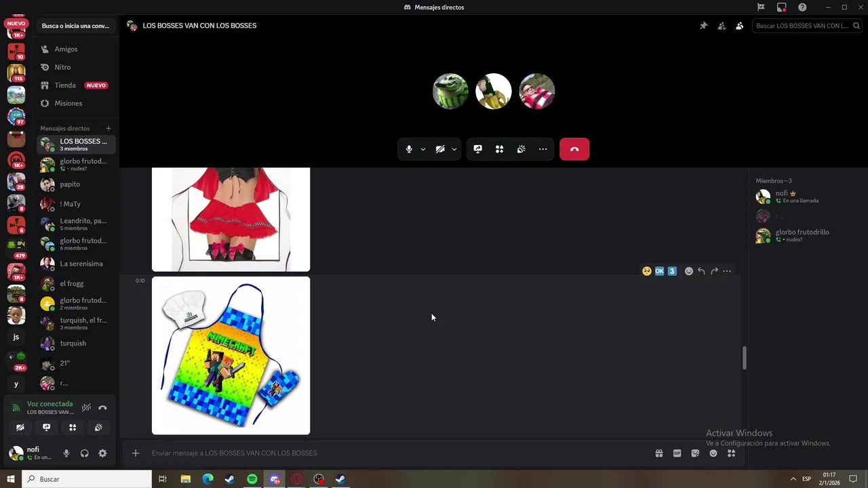Share your screen from the call control bar
The width and height of the screenshot is (868, 488).
coord(477,149)
